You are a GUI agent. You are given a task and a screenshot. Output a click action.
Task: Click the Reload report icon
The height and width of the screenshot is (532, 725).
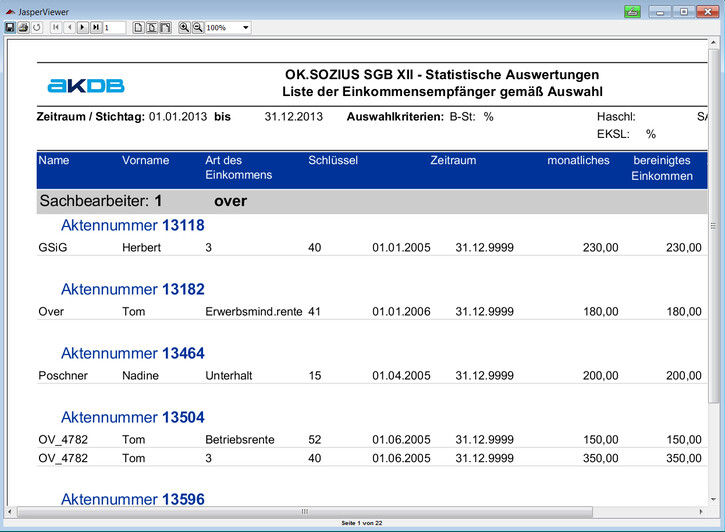coord(36,28)
